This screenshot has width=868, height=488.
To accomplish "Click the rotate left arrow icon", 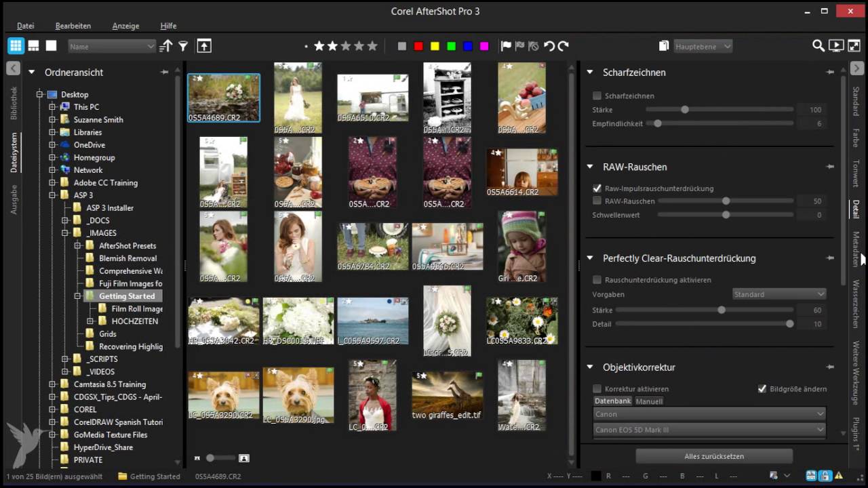I will point(549,46).
